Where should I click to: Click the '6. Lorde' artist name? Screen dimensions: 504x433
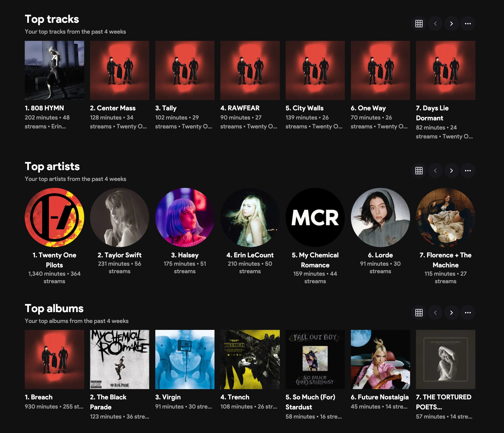coord(380,255)
